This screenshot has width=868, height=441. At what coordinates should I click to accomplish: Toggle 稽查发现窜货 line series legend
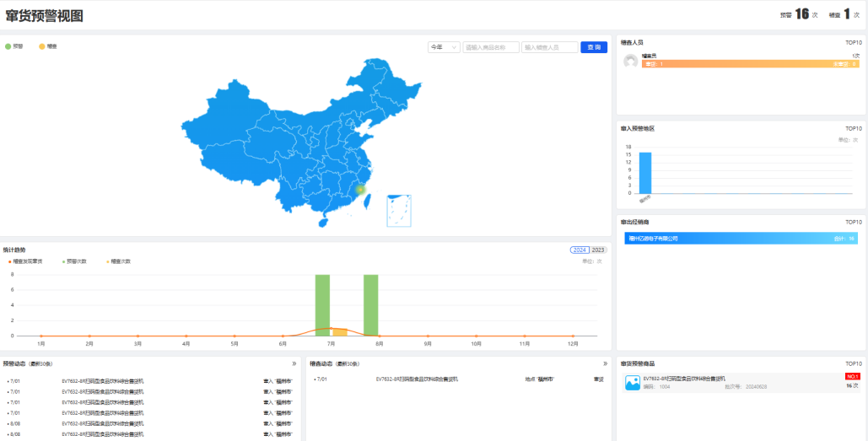click(x=30, y=261)
